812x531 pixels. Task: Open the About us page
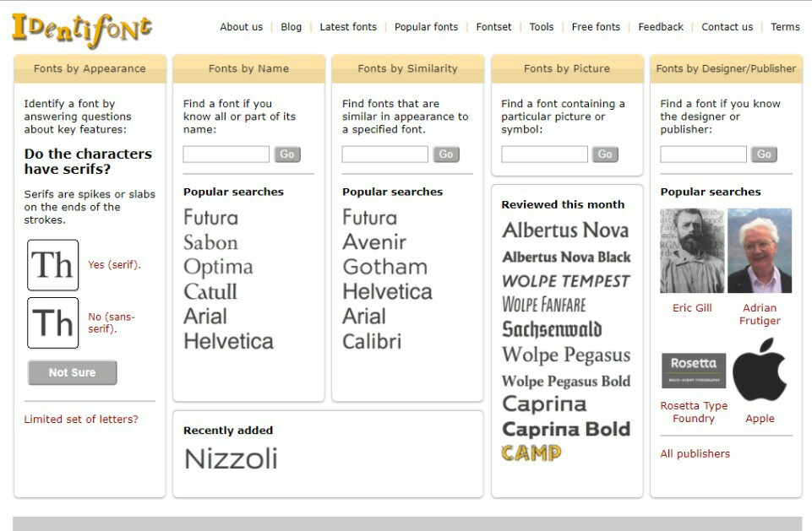(242, 27)
